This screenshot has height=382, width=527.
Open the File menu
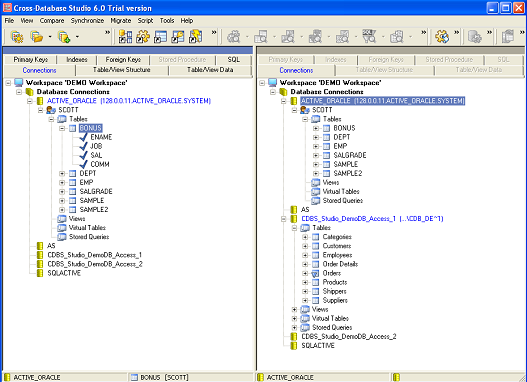(x=9, y=20)
